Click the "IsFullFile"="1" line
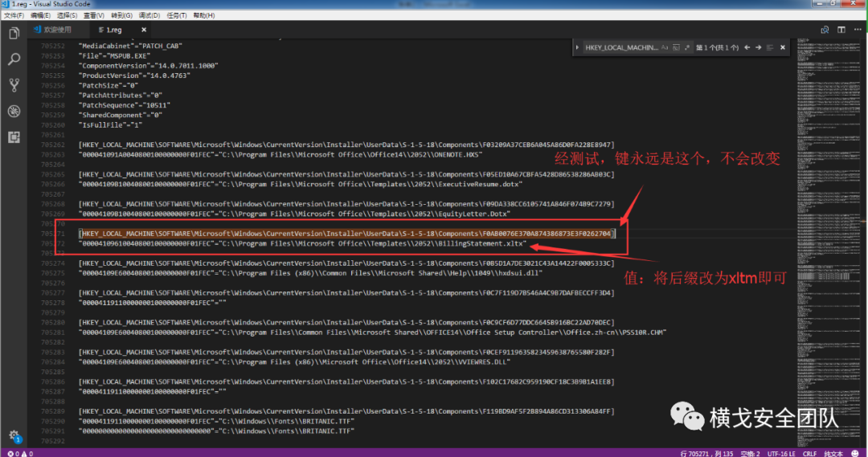 [111, 125]
